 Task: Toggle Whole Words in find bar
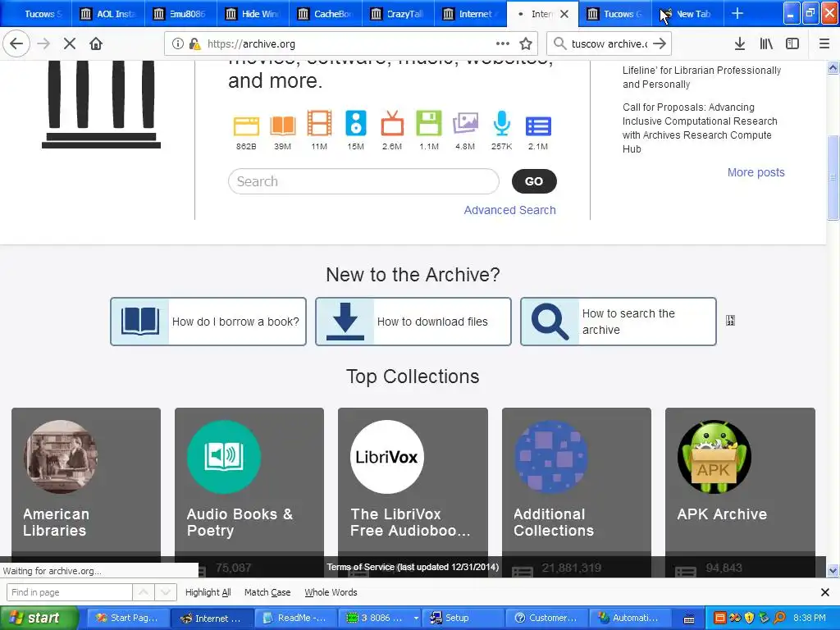[331, 592]
